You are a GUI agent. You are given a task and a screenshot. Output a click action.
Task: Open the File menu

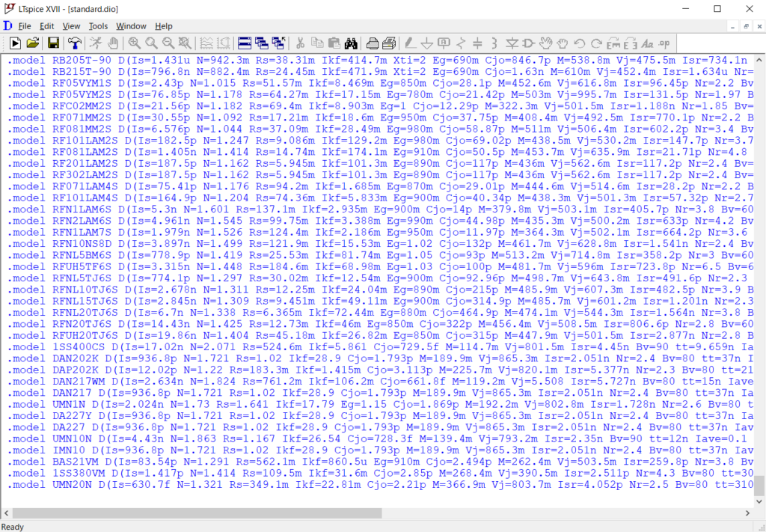pos(25,26)
